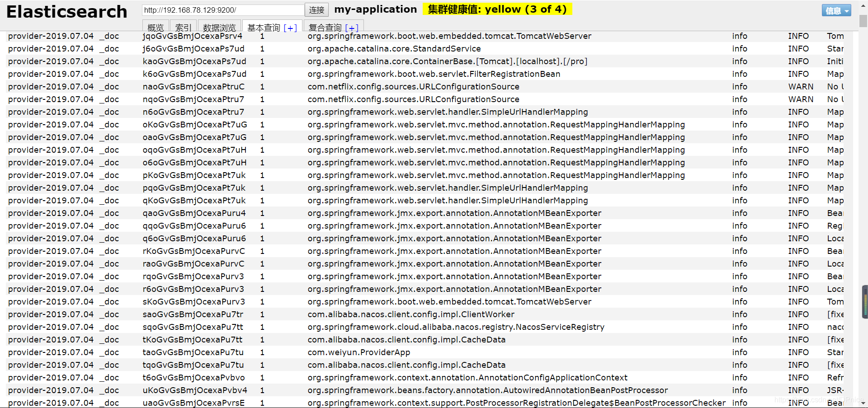Click provider-2019.07.04 index in j6oGvGsBmjOcexaPs7ud row
The height and width of the screenshot is (408, 868).
pos(51,49)
